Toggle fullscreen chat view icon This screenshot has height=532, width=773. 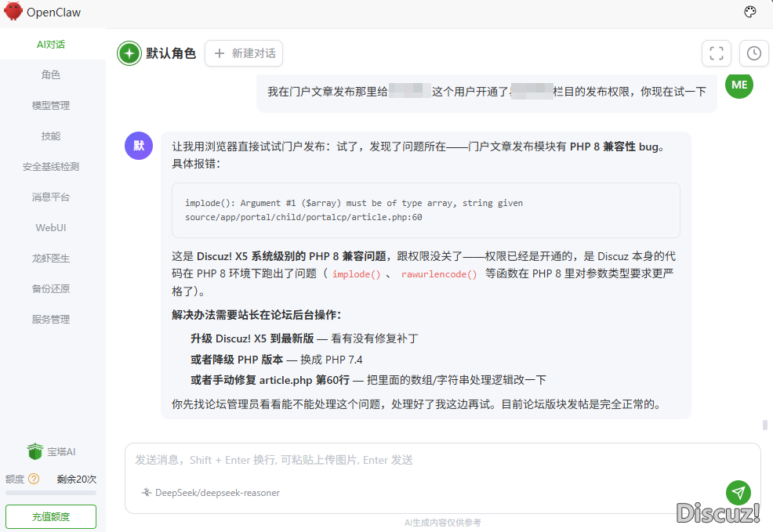(717, 53)
